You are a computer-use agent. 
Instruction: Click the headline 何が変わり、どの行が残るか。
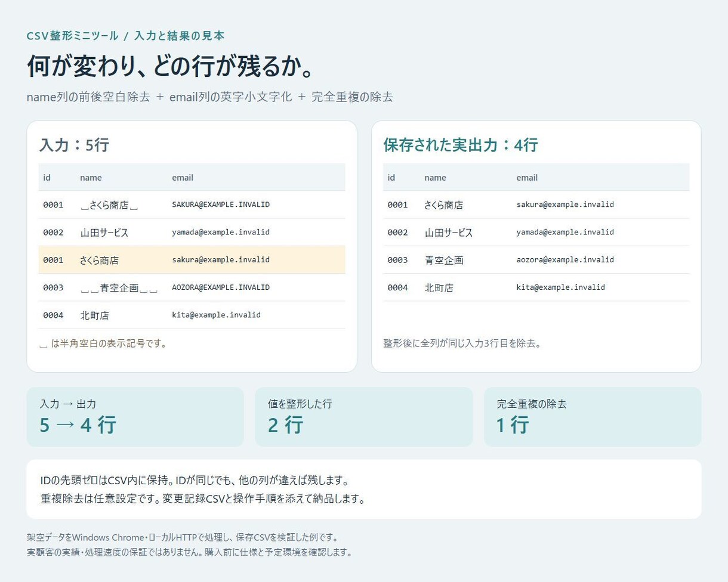click(171, 66)
